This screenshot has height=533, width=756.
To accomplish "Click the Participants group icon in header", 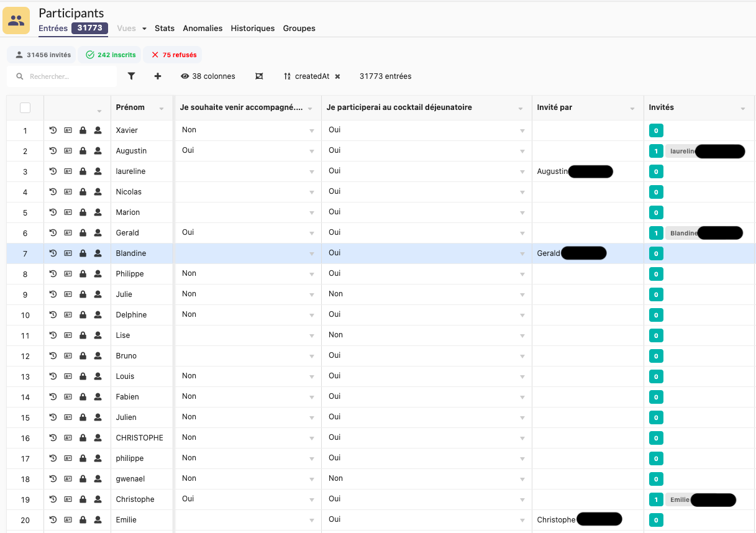I will click(16, 20).
